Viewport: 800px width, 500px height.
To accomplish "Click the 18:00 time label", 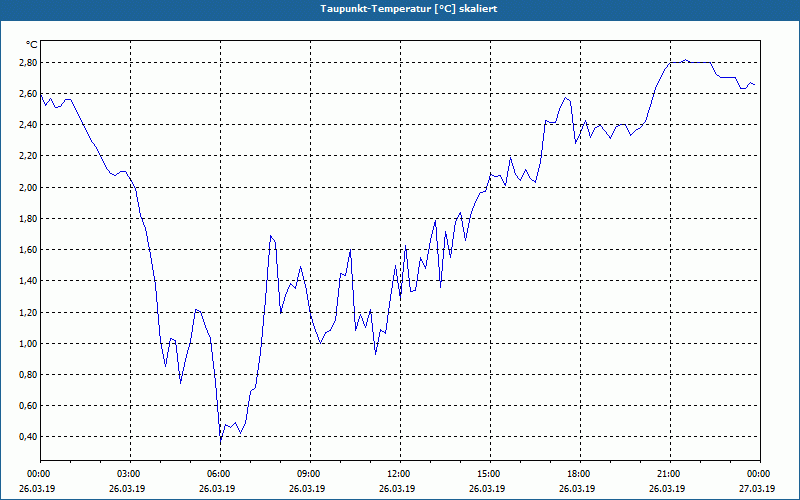I will [x=579, y=474].
